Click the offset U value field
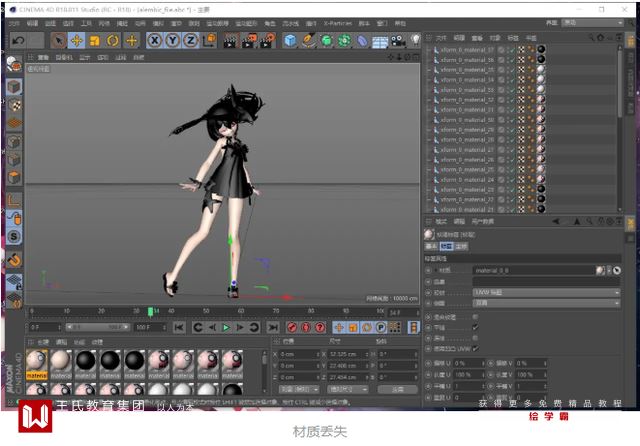The width and height of the screenshot is (640, 446). tap(469, 363)
